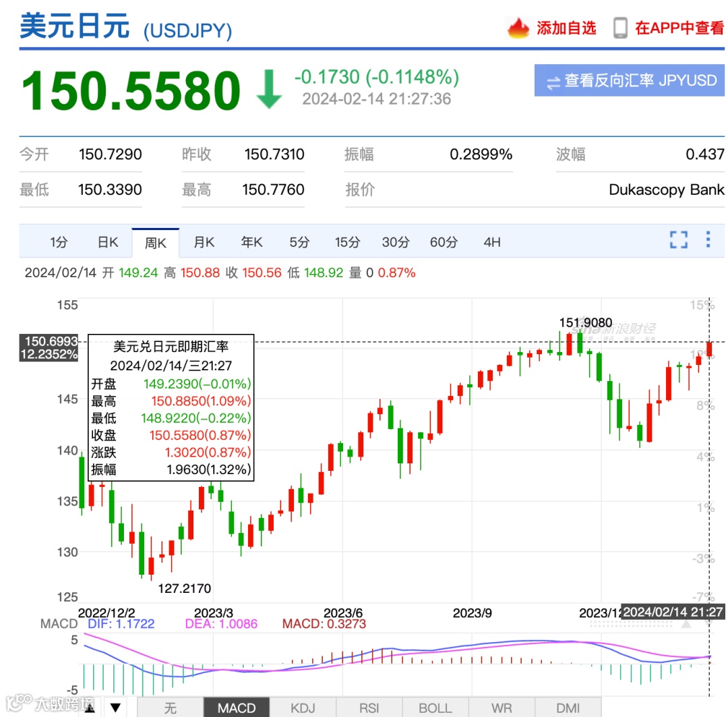Open the RSI indicator tab
The height and width of the screenshot is (717, 728).
(369, 708)
